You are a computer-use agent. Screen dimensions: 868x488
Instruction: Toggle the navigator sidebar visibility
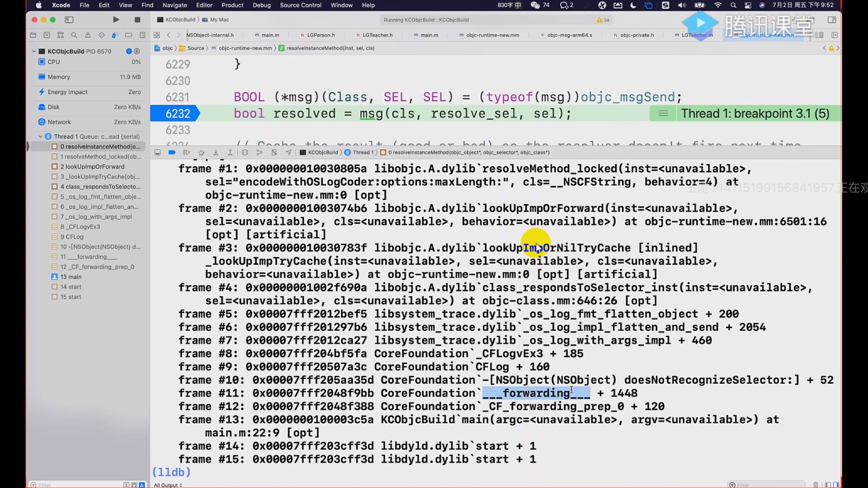(x=69, y=20)
